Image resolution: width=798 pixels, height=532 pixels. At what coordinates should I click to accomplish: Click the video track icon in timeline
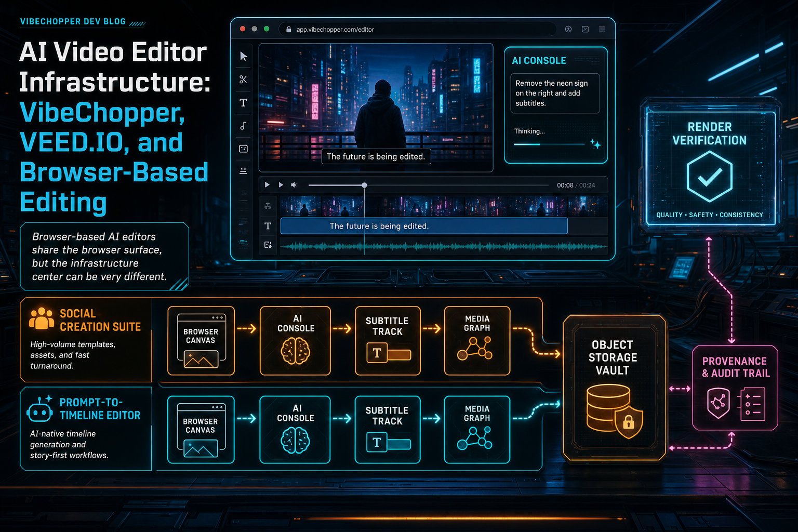pos(268,206)
